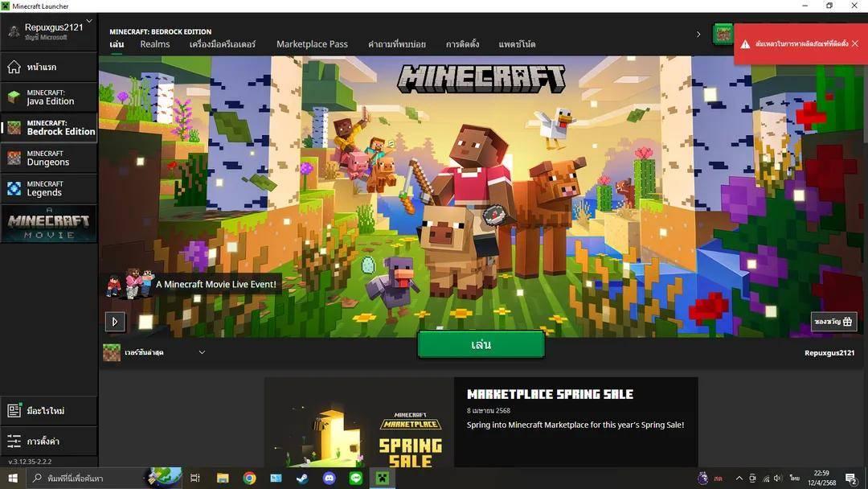
Task: Open the volume control in system tray
Action: coord(778,478)
